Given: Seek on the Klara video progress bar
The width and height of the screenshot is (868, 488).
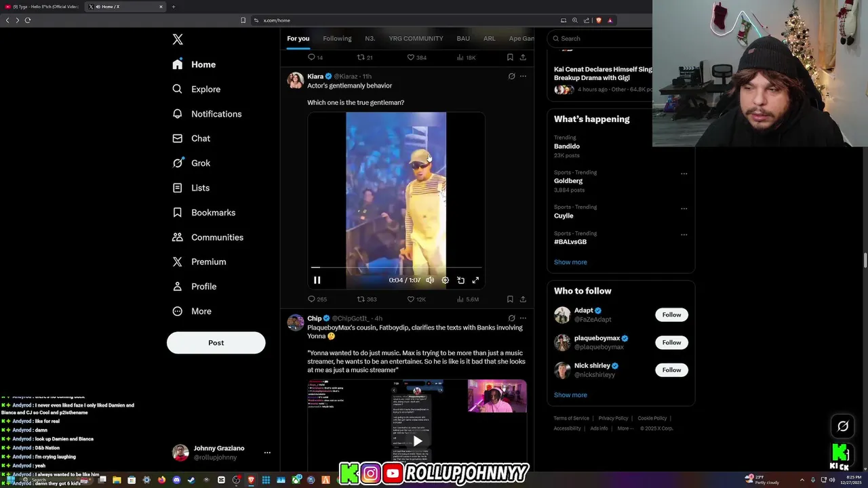Looking at the screenshot, I should [396, 268].
